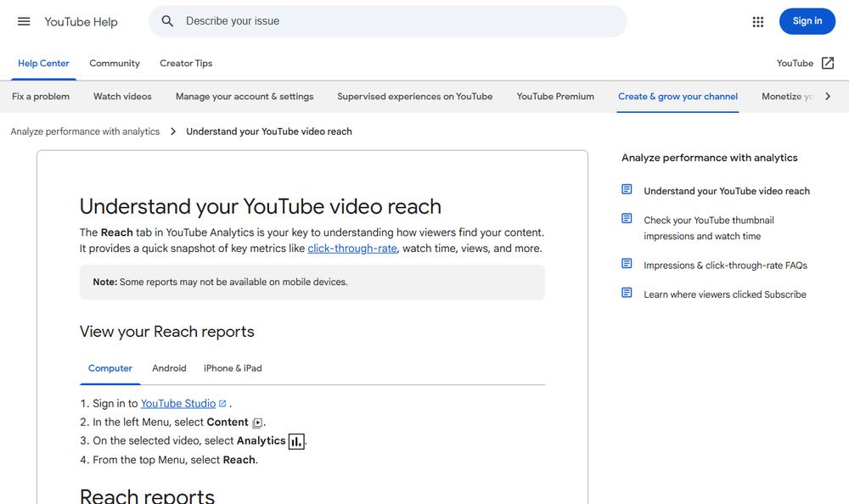This screenshot has height=504, width=849.
Task: Click the sidebar heading Analyze performance with analytics
Action: (709, 158)
